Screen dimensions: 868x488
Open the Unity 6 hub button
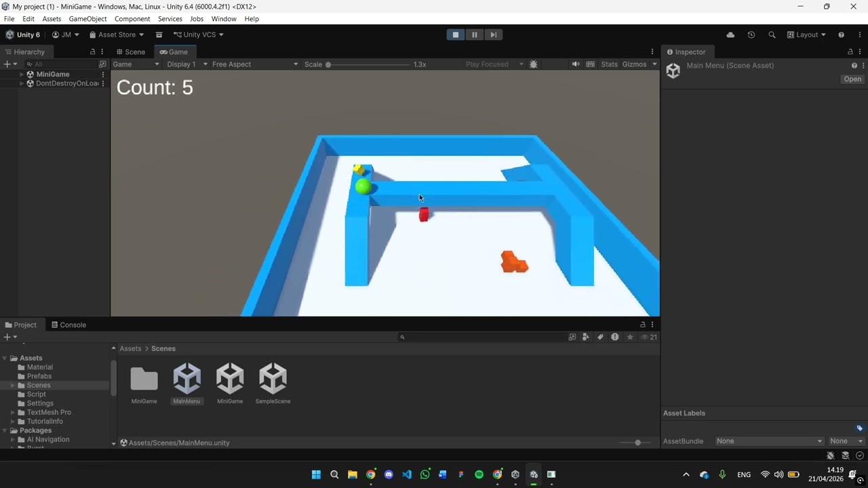(23, 35)
